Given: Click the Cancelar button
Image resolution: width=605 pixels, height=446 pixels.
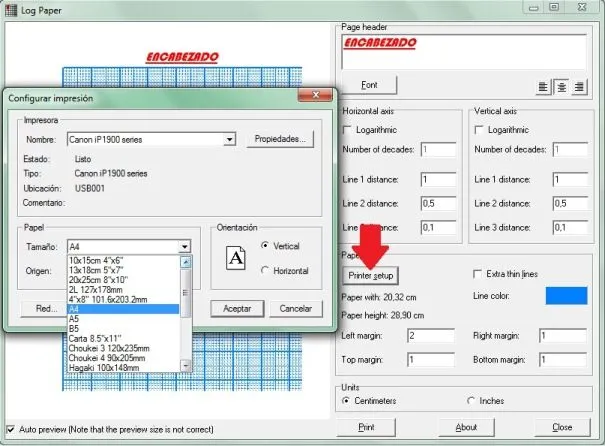Looking at the screenshot, I should (x=296, y=309).
